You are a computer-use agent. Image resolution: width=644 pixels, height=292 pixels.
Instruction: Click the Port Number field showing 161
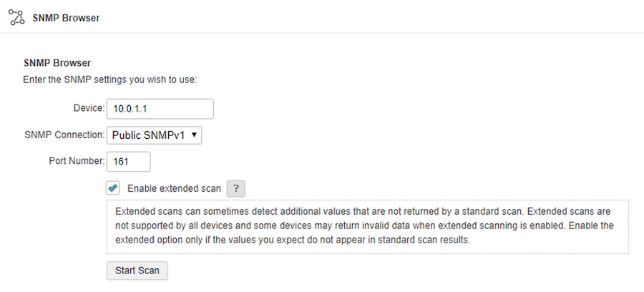[129, 162]
